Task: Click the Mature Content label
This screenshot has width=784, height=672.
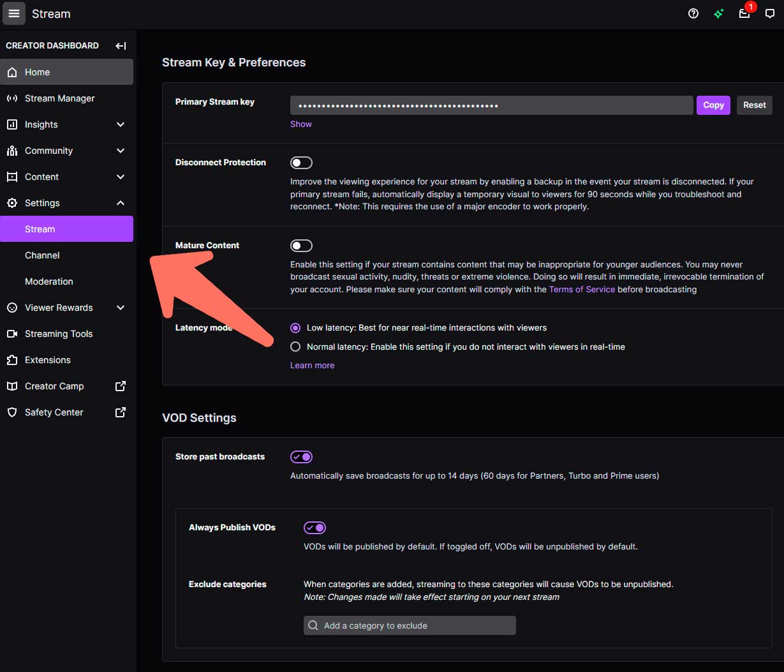Action: point(207,245)
